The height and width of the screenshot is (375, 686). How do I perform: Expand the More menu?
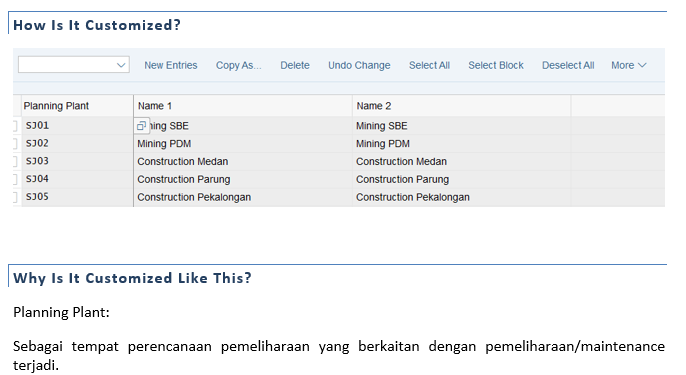[629, 65]
